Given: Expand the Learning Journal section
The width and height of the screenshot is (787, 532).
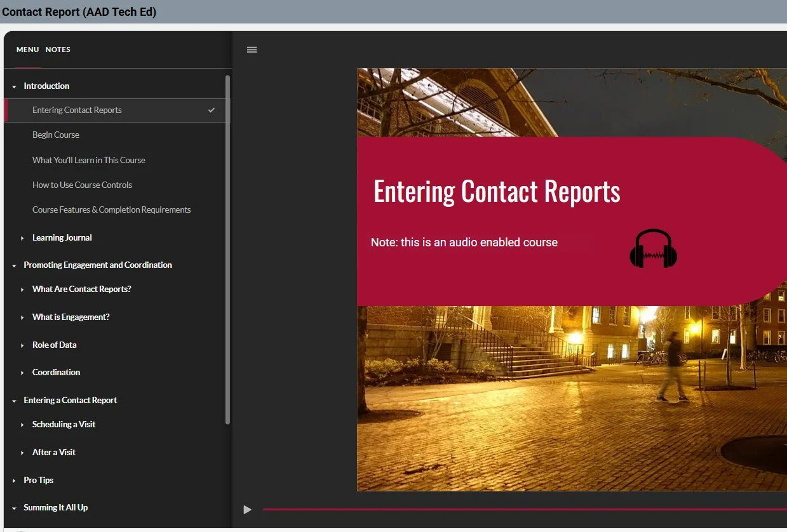Looking at the screenshot, I should click(x=23, y=238).
